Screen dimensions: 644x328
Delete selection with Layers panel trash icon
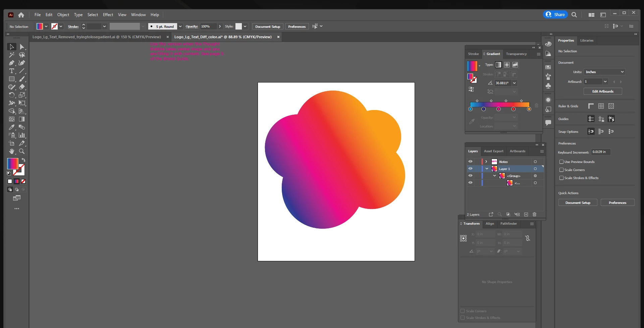tap(535, 214)
